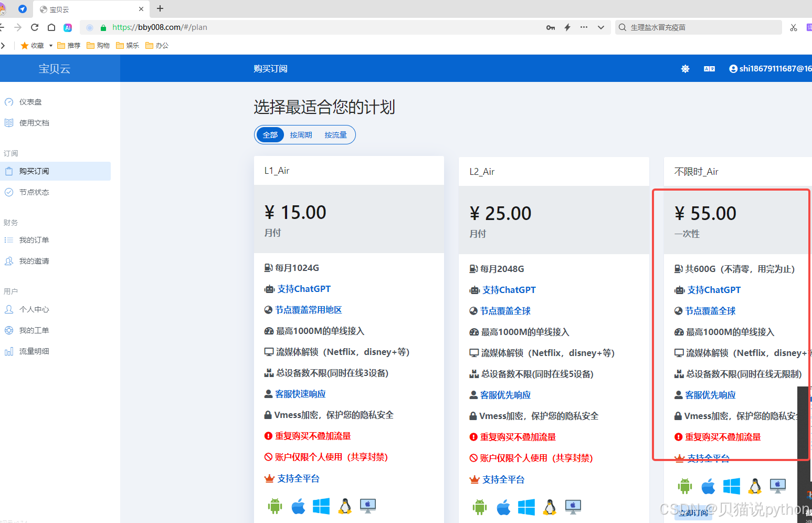Click the Apple icon in the 不限时_Air card
This screenshot has height=523, width=812.
click(x=708, y=486)
